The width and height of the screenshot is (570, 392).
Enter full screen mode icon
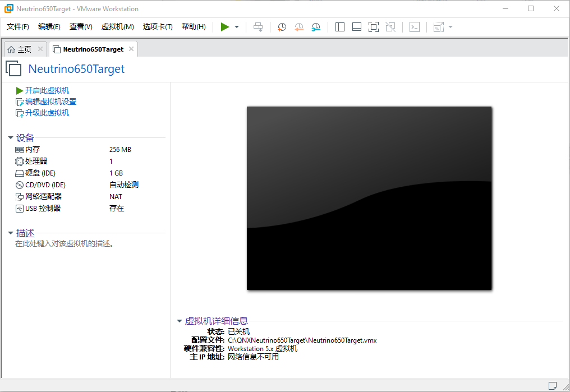374,26
